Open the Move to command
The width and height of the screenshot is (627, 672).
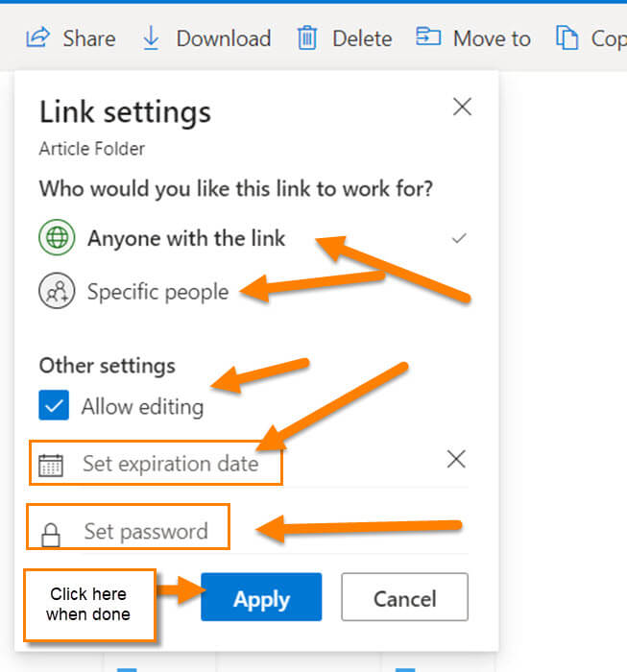pyautogui.click(x=473, y=38)
